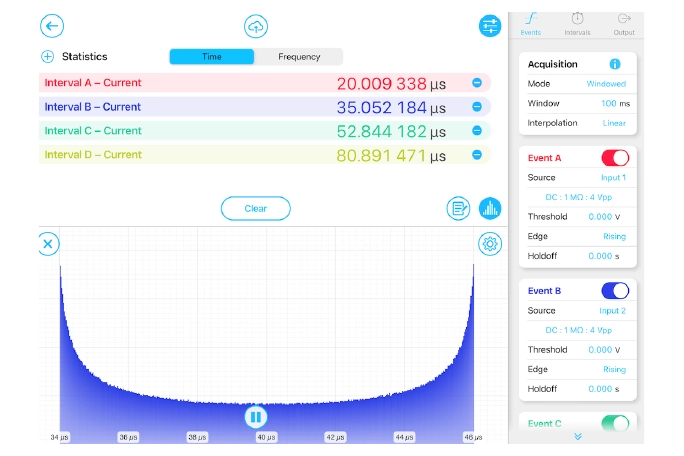Click the Acquisition panel heading
684x456 pixels.
[x=552, y=64]
